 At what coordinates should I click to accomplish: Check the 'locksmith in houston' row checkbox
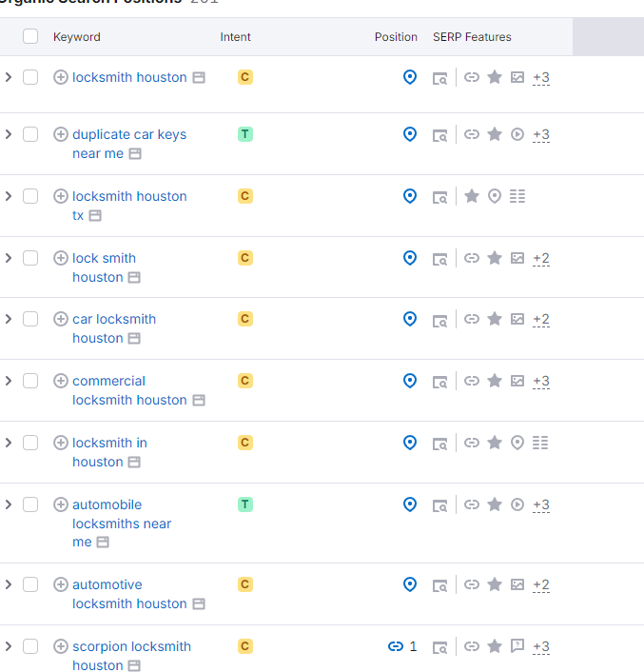30,443
